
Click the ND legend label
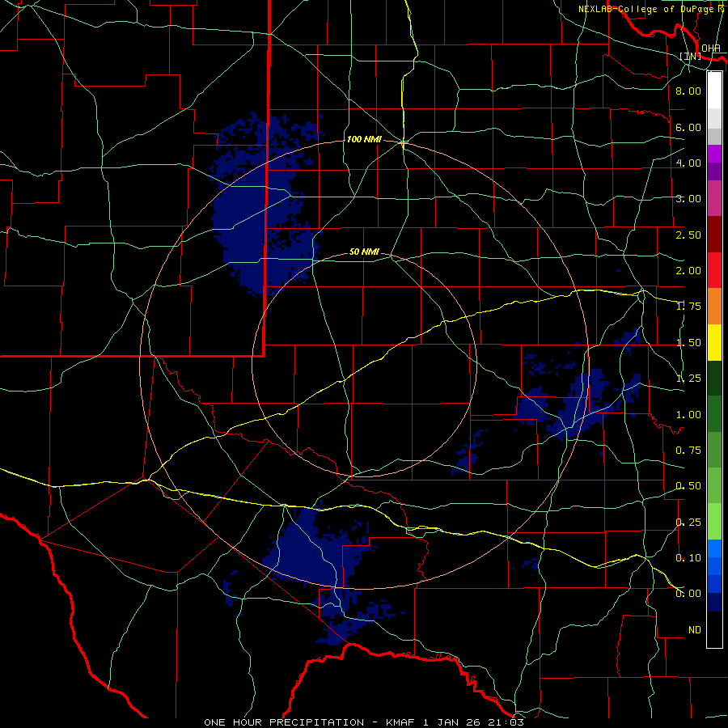[x=694, y=630]
